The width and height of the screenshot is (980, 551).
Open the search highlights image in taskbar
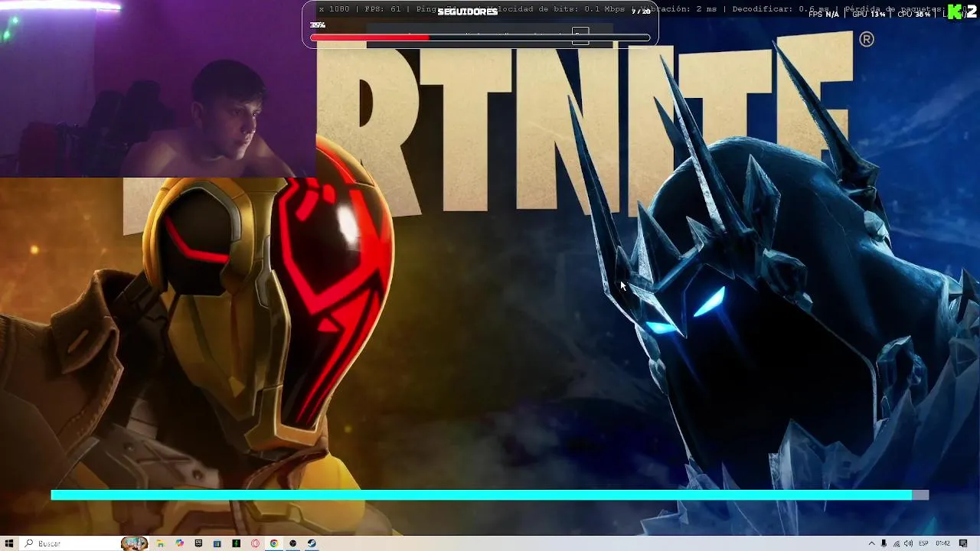click(135, 543)
